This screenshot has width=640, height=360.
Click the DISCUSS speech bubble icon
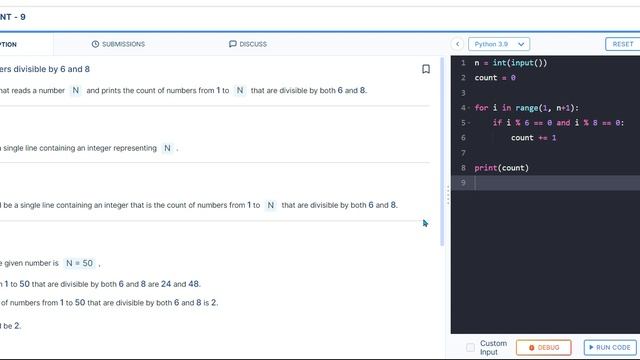[x=233, y=44]
